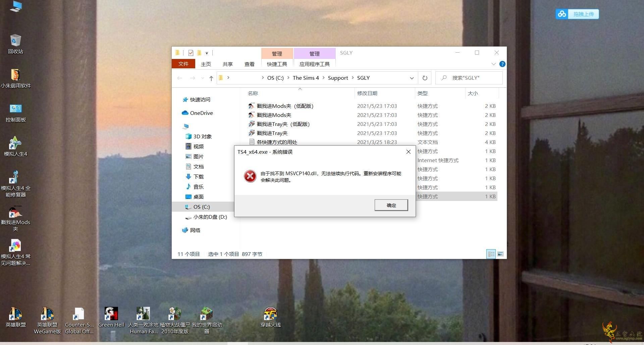Launch 英雄联盟 WeGame版 shortcut
This screenshot has height=345, width=644.
47,321
